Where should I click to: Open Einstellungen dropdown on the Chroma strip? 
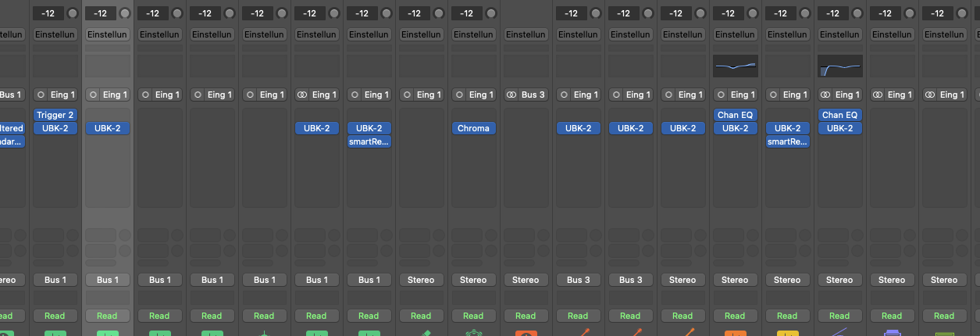(x=473, y=34)
